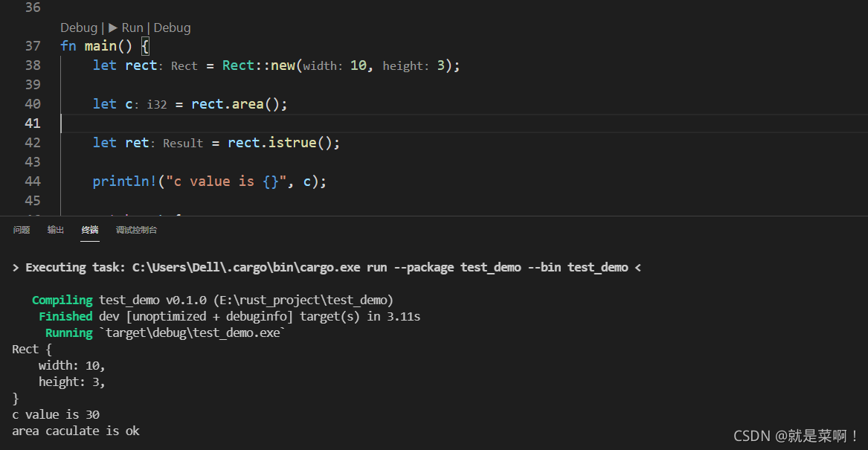868x450 pixels.
Task: Click the Debug code lens right after Run
Action: (172, 28)
